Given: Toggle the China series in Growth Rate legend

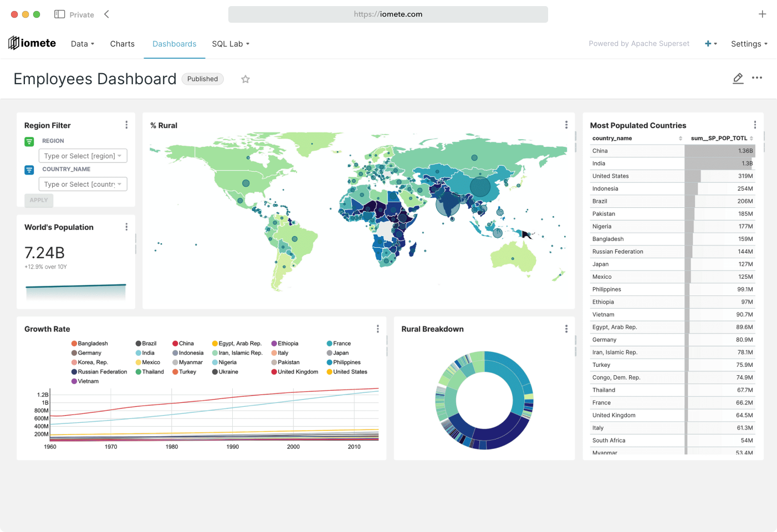Looking at the screenshot, I should click(186, 343).
